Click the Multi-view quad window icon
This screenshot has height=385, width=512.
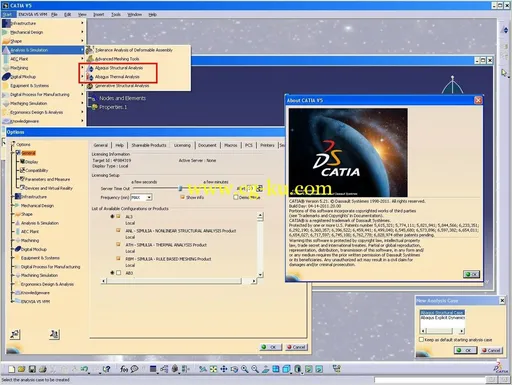point(276,369)
